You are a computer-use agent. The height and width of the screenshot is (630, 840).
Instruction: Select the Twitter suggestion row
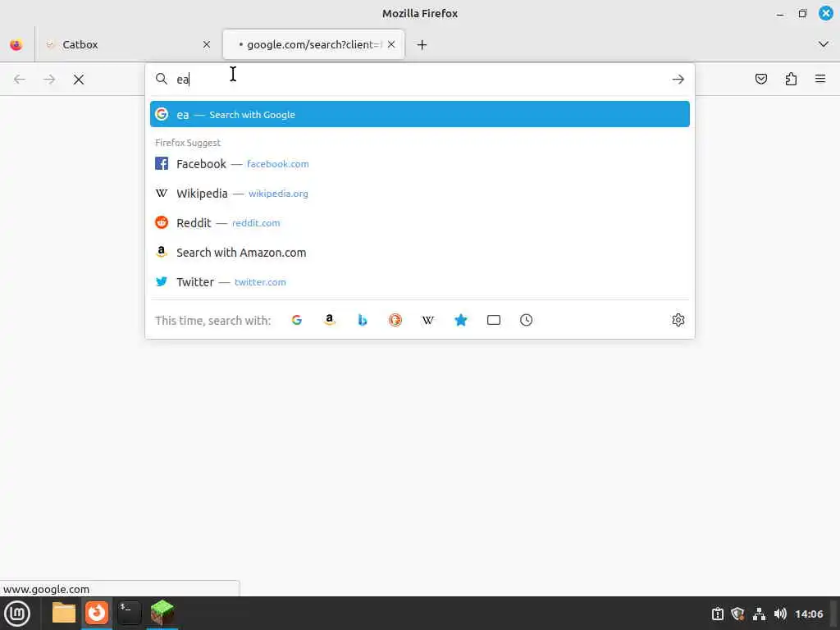click(x=420, y=281)
